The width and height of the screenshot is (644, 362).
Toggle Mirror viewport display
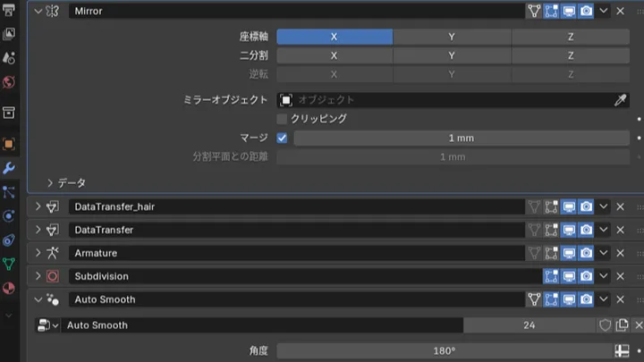[569, 11]
